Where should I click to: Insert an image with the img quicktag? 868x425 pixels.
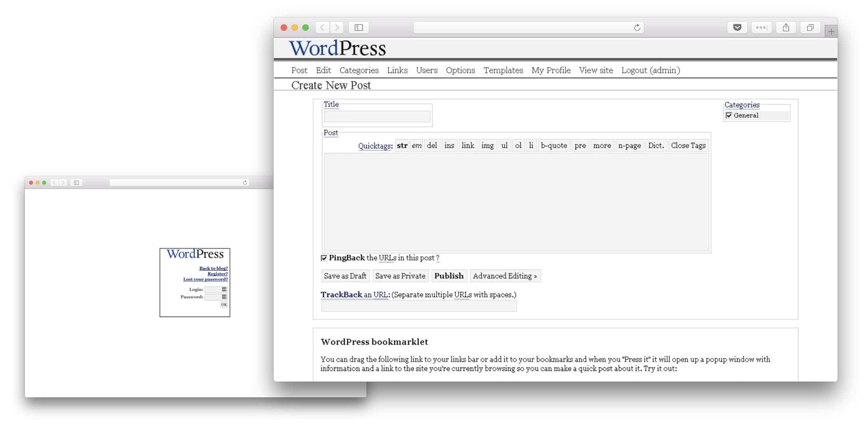pos(487,145)
